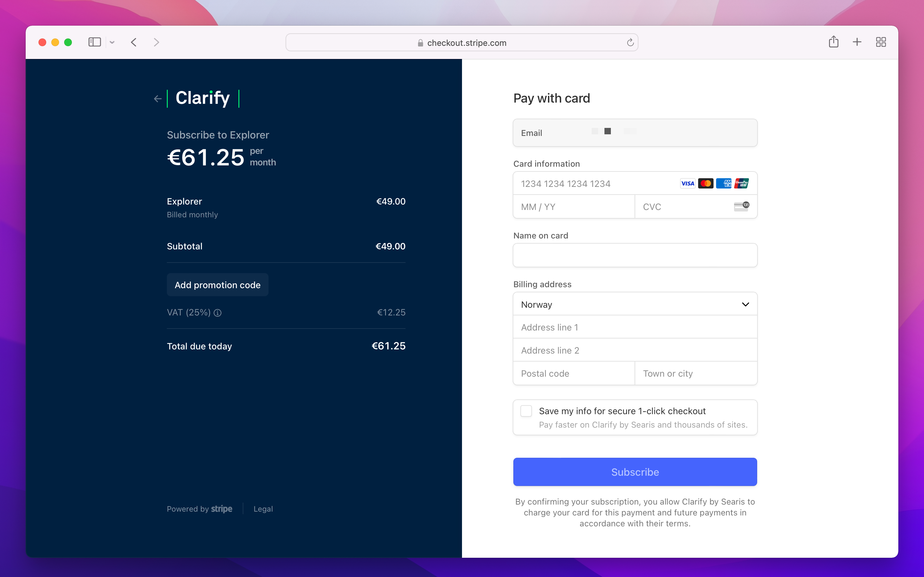Screen dimensions: 924x577
Task: Click the VAT info circle icon
Action: tap(218, 313)
